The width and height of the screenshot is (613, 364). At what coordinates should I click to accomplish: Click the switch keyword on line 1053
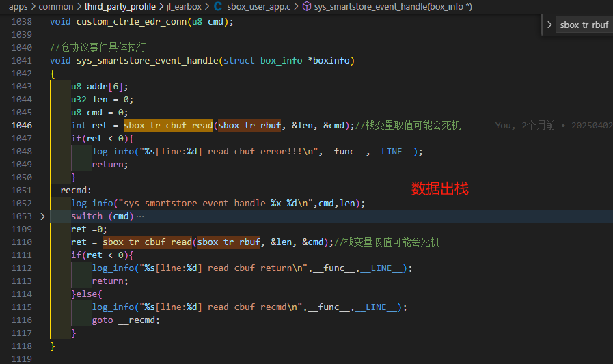coord(86,216)
